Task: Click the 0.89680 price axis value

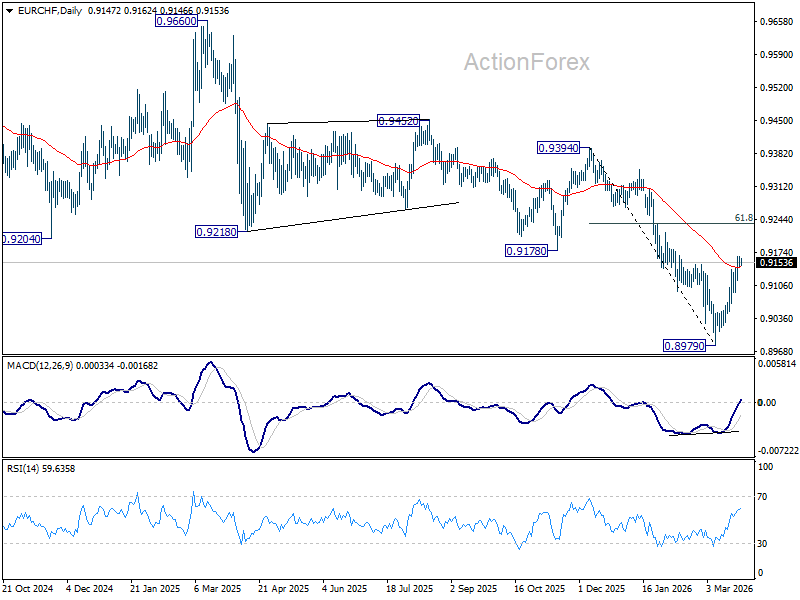Action: (x=777, y=352)
